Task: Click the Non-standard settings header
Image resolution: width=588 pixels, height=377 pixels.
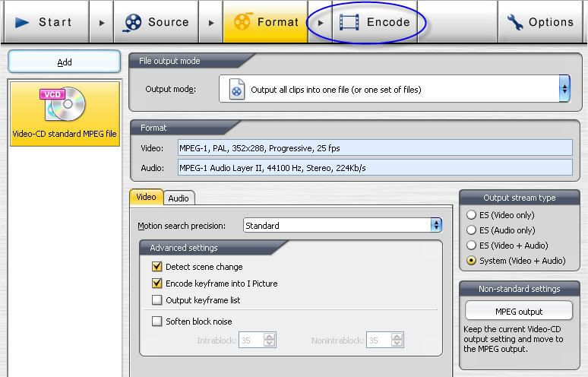Action: click(x=520, y=289)
